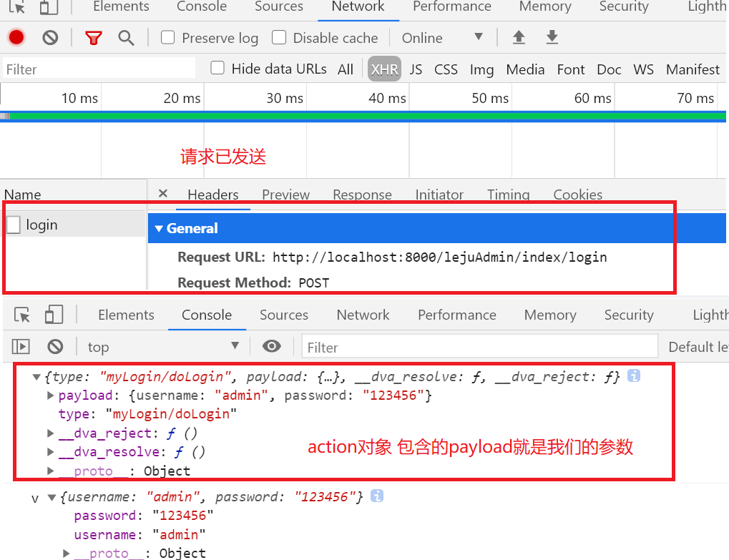The width and height of the screenshot is (729, 560).
Task: Expand __proto__ of the username object
Action: coord(66,553)
